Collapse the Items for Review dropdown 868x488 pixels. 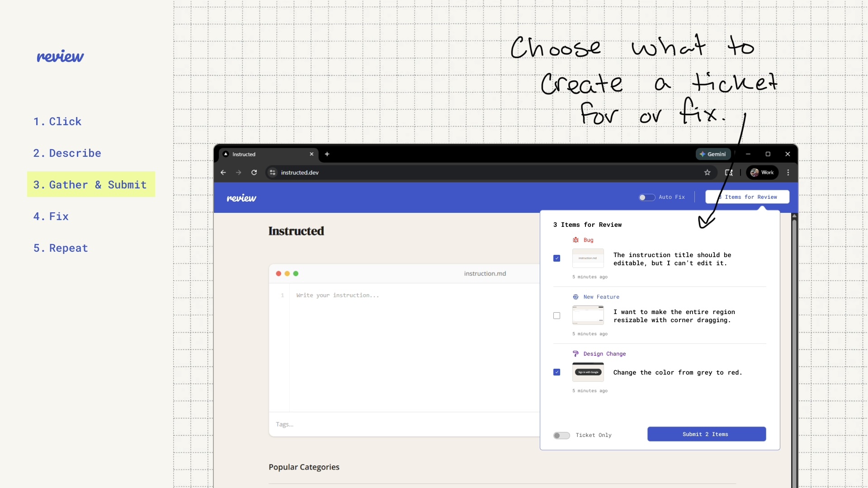(x=747, y=197)
